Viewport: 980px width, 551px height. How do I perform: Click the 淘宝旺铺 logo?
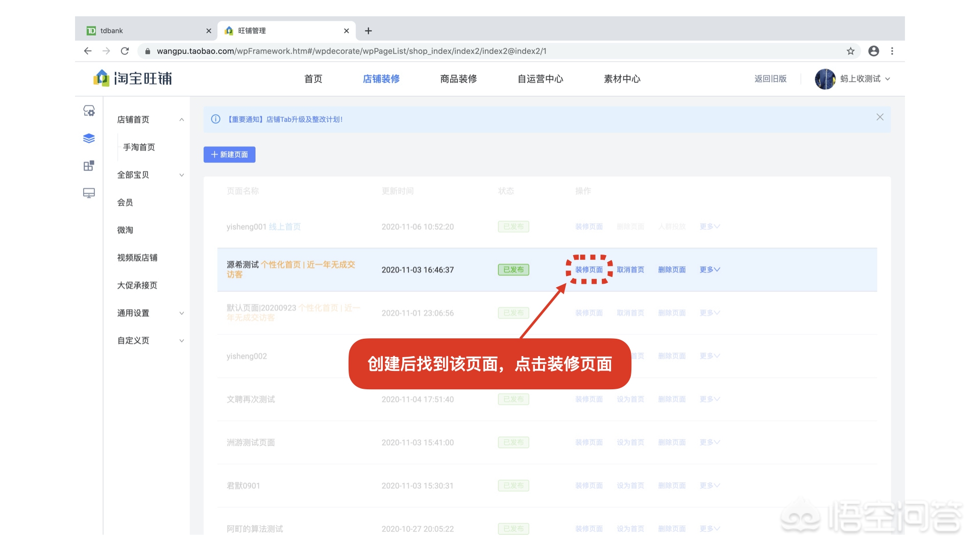point(134,79)
